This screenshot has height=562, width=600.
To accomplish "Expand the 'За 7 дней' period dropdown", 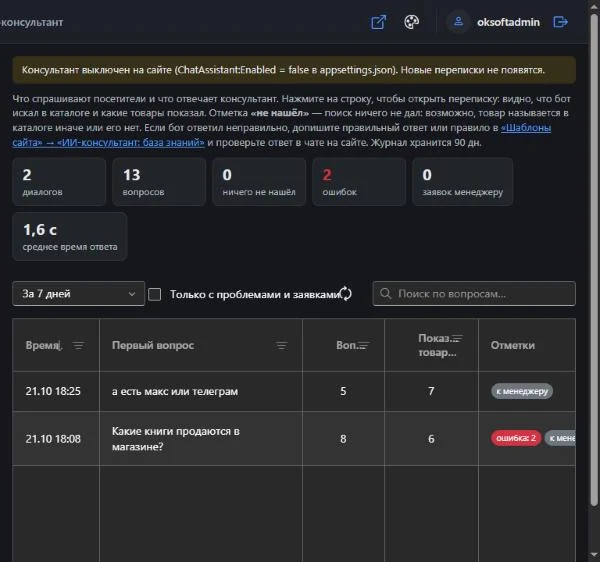I will pos(78,294).
